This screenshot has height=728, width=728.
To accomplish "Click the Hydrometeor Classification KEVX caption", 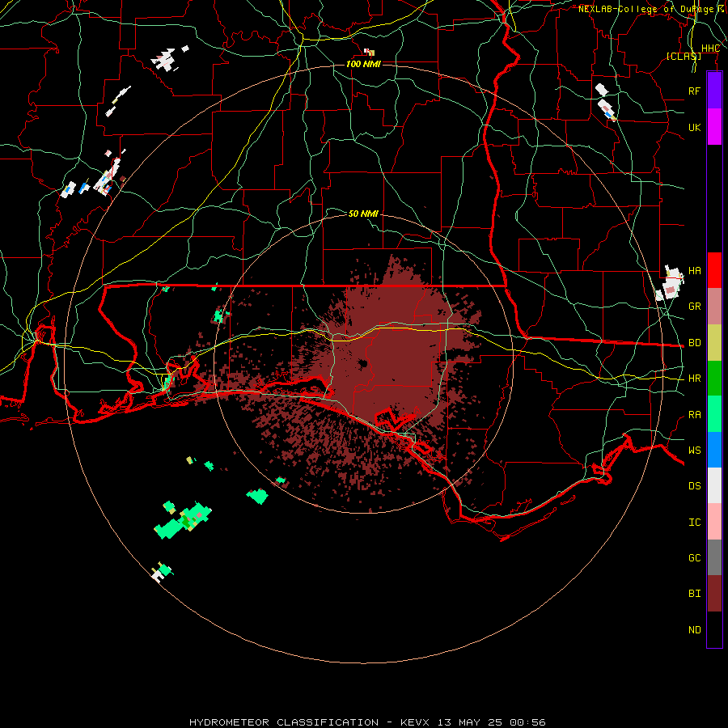I will [367, 722].
